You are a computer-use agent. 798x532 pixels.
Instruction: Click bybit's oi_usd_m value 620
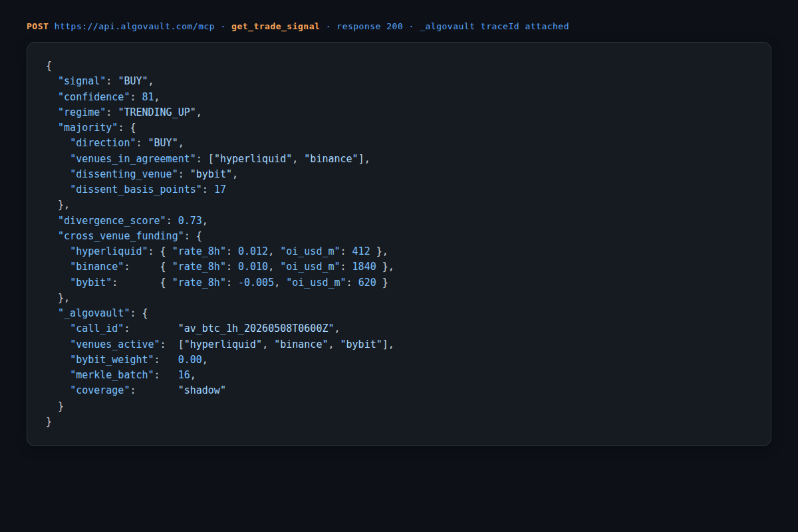pyautogui.click(x=368, y=282)
